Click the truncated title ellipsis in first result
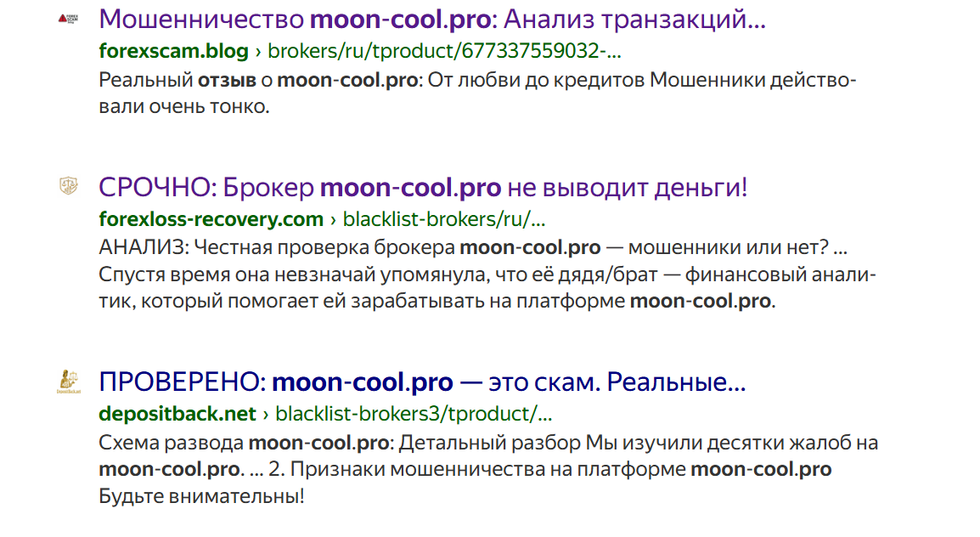This screenshot has width=980, height=537. (754, 19)
